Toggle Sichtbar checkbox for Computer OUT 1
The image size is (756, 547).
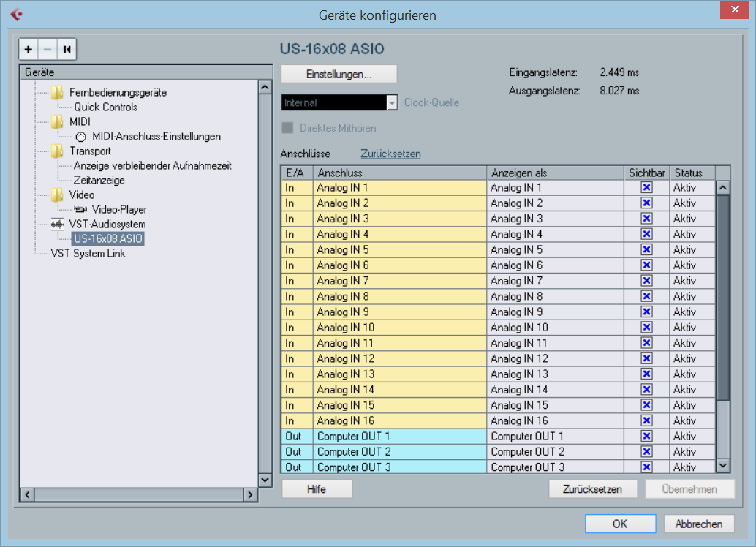tap(646, 436)
